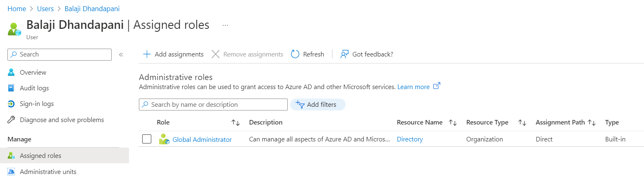The width and height of the screenshot is (644, 181).
Task: Open Overview in the left menu
Action: [x=33, y=72]
